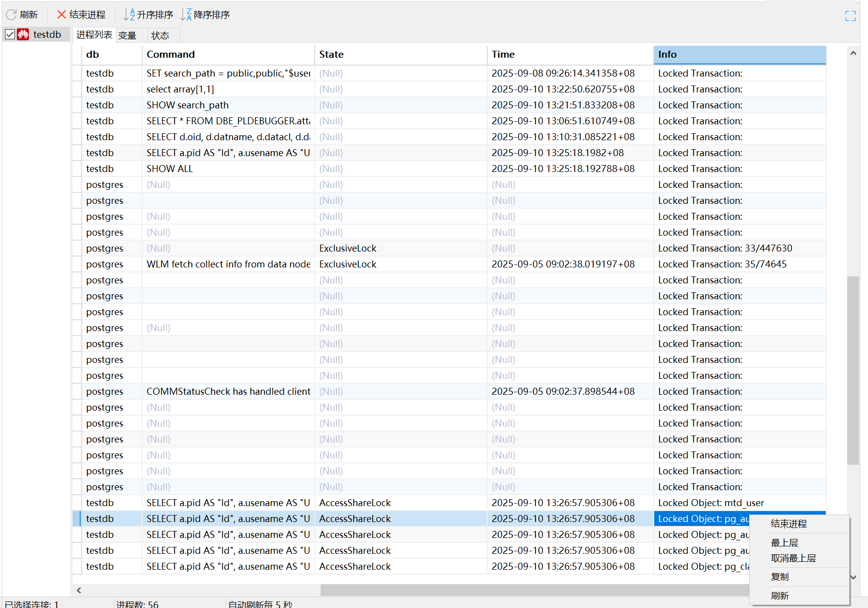Choose 复制 from the context menu

[780, 577]
